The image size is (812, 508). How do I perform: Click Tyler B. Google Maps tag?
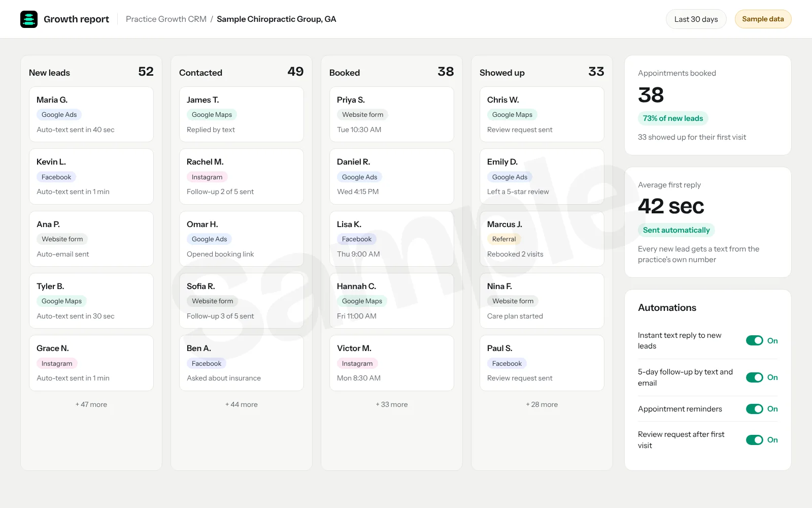pos(61,301)
